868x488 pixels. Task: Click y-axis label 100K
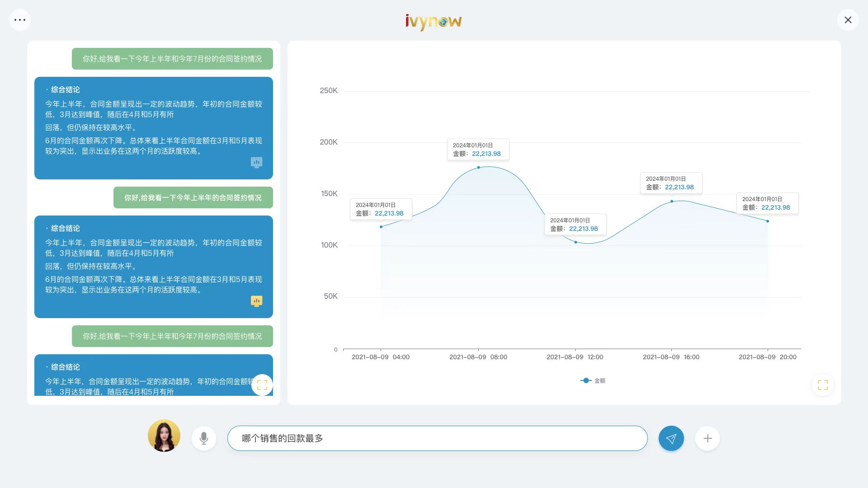(329, 245)
